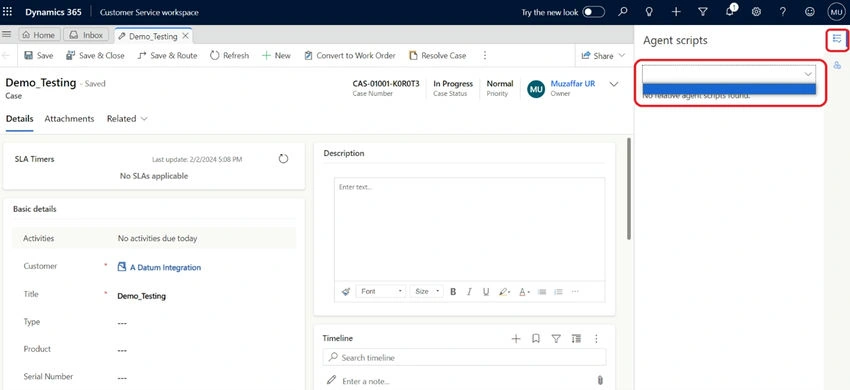This screenshot has width=850, height=390.
Task: Open the Muzaffar UR owner link
Action: click(x=572, y=84)
